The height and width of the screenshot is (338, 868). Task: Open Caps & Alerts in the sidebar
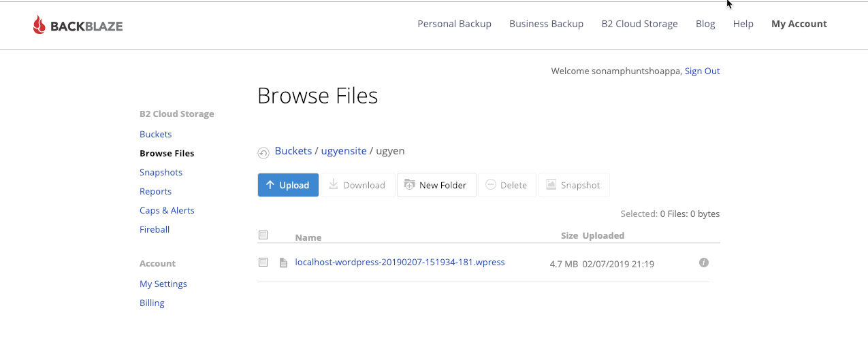167,210
